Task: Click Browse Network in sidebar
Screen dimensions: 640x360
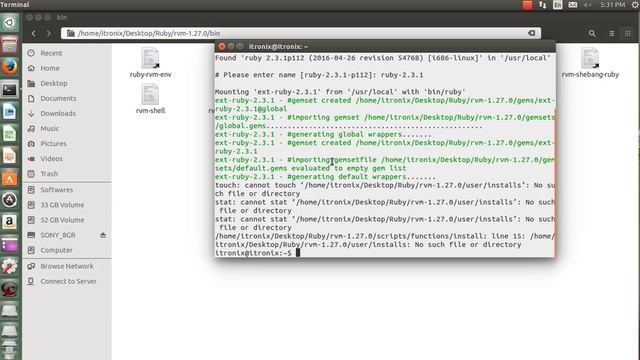Action: pos(67,266)
